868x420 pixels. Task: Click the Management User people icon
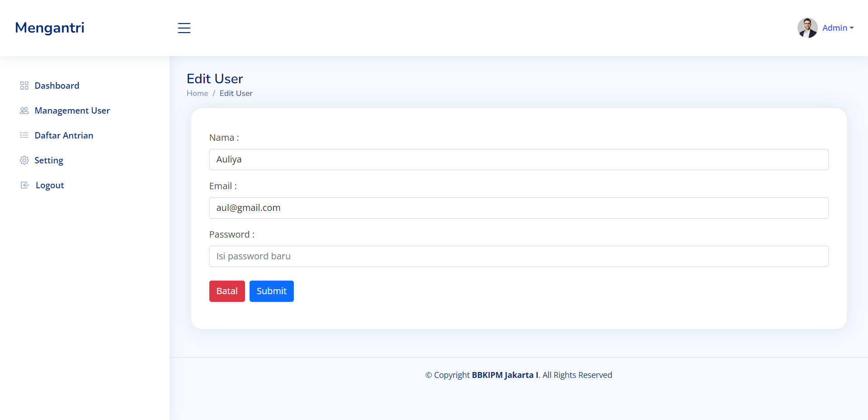[x=24, y=110]
